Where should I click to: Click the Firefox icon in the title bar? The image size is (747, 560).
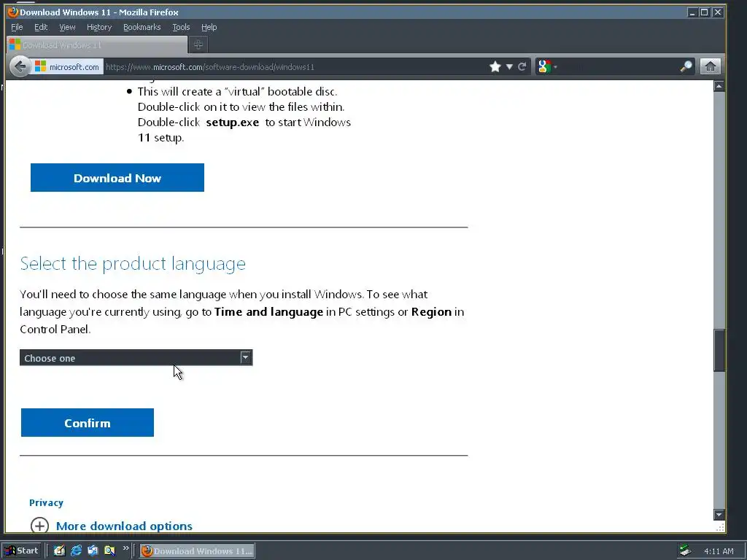point(13,12)
